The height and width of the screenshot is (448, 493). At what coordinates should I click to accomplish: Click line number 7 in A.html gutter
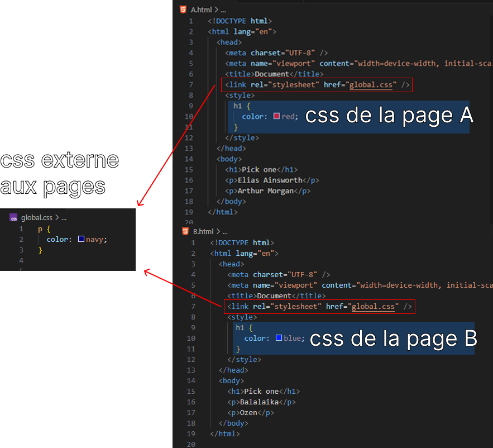[191, 85]
